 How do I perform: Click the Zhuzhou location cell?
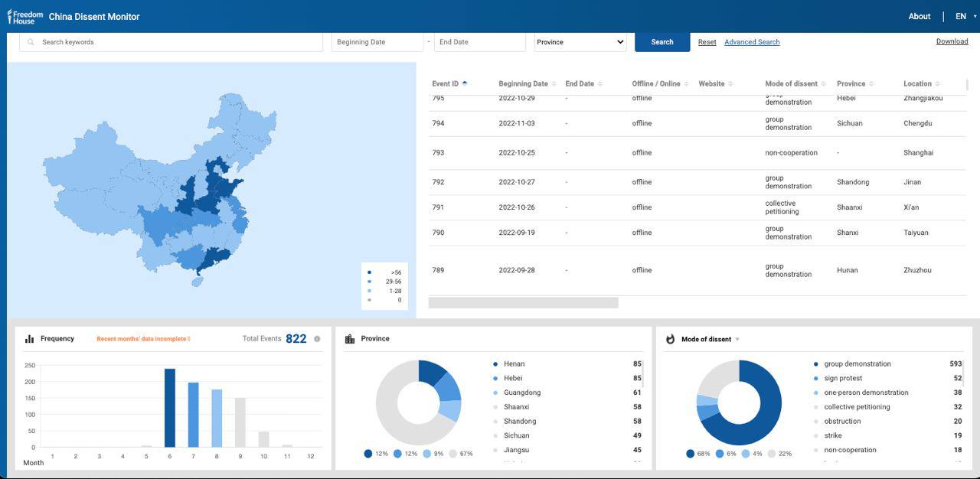[916, 270]
